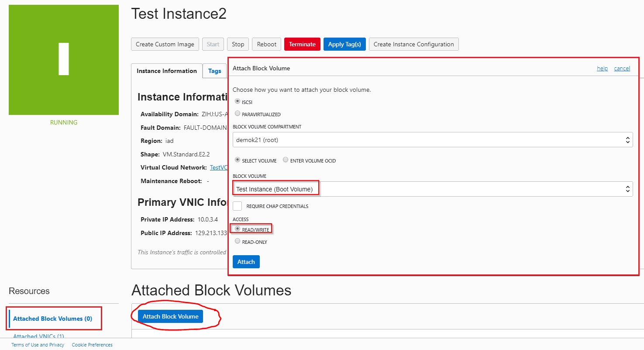644x350 pixels.
Task: Open Apply Tag(s) dialog
Action: pos(344,44)
